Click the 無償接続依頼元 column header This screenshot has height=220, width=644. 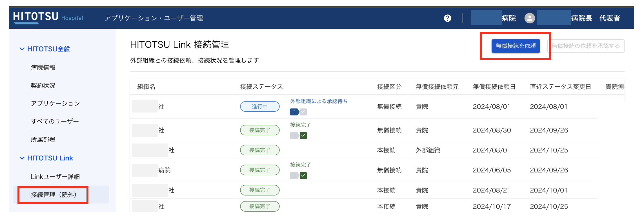tap(437, 87)
